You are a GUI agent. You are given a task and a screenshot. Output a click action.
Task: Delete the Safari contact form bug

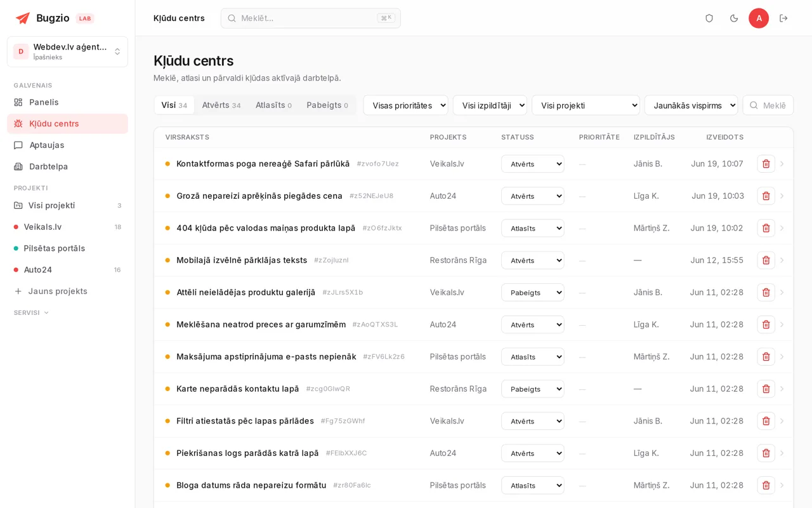coord(766,164)
